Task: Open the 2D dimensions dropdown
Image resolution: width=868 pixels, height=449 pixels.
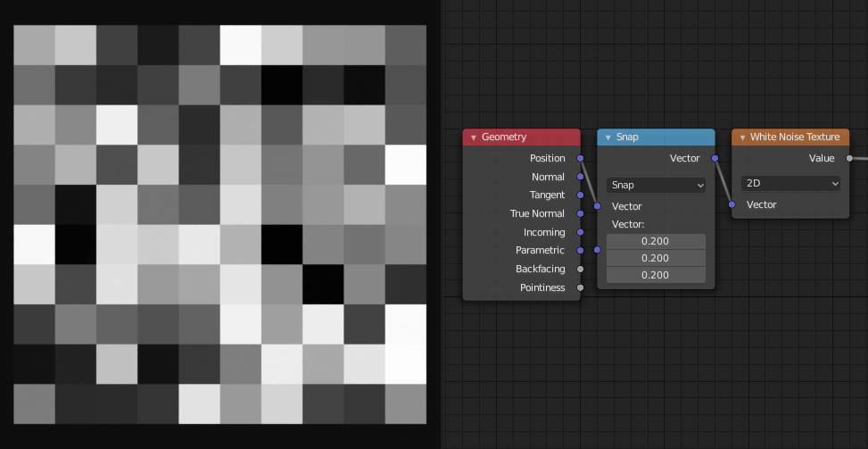Action: pyautogui.click(x=790, y=183)
